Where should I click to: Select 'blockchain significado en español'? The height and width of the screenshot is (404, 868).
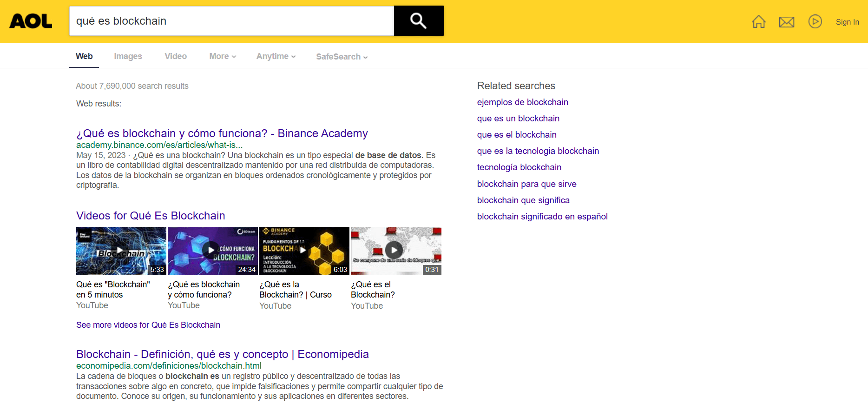click(542, 217)
